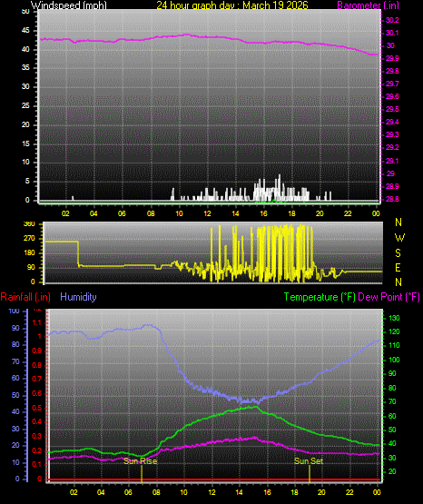The height and width of the screenshot is (504, 423).
Task: Click the 110 value on the green temperature axis
Action: pos(395,346)
